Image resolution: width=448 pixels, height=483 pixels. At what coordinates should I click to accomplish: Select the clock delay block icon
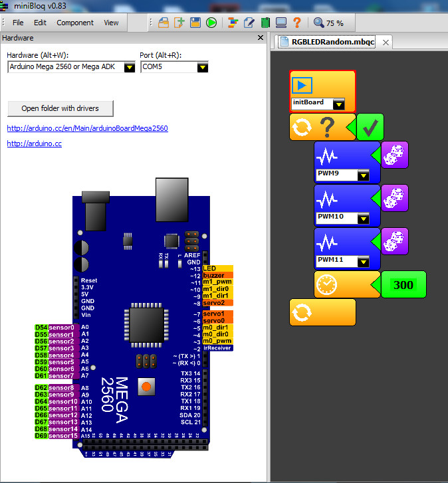pos(326,284)
